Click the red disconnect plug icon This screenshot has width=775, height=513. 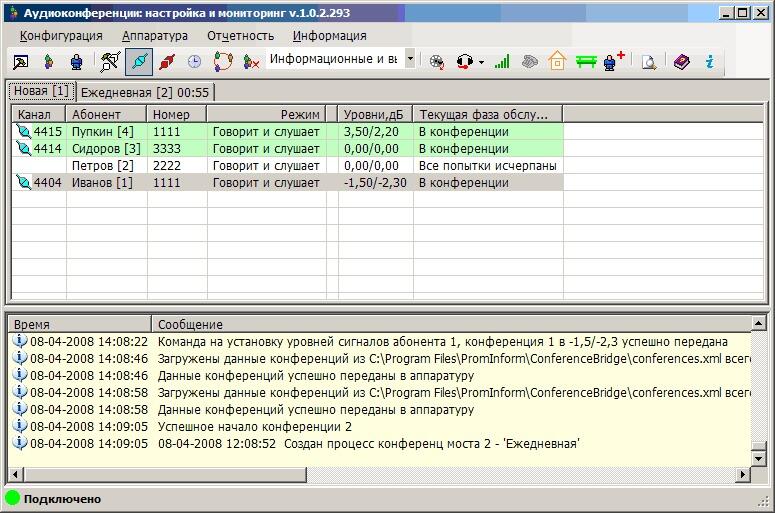pyautogui.click(x=167, y=62)
